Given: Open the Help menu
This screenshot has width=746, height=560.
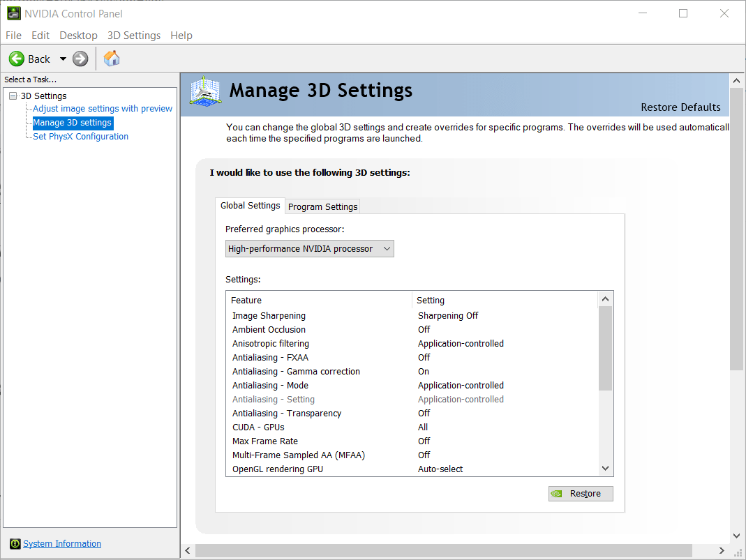Looking at the screenshot, I should (x=181, y=35).
